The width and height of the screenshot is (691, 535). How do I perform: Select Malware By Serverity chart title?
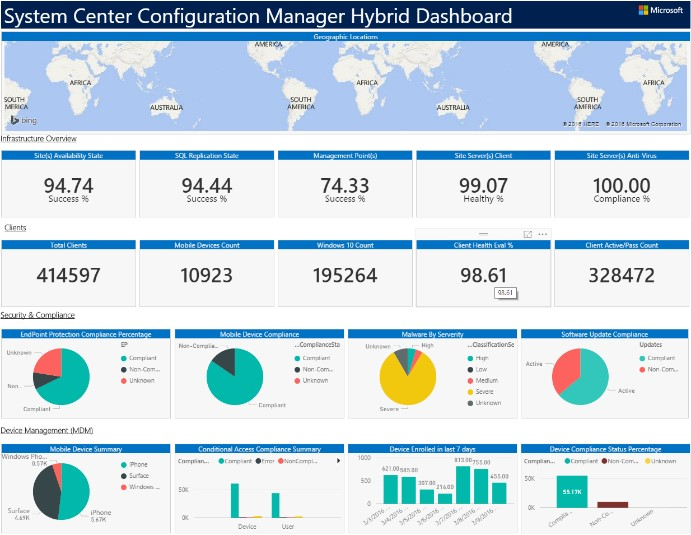pos(432,334)
